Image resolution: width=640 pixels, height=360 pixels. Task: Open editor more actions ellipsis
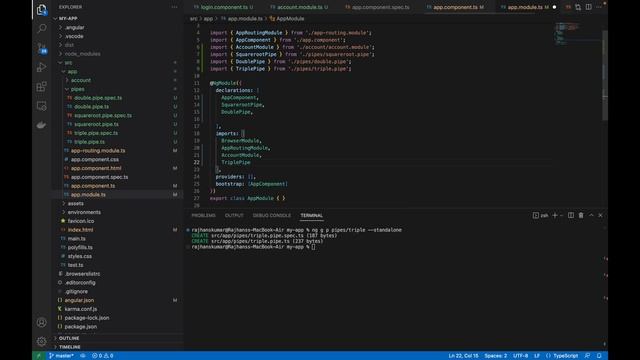[x=599, y=7]
